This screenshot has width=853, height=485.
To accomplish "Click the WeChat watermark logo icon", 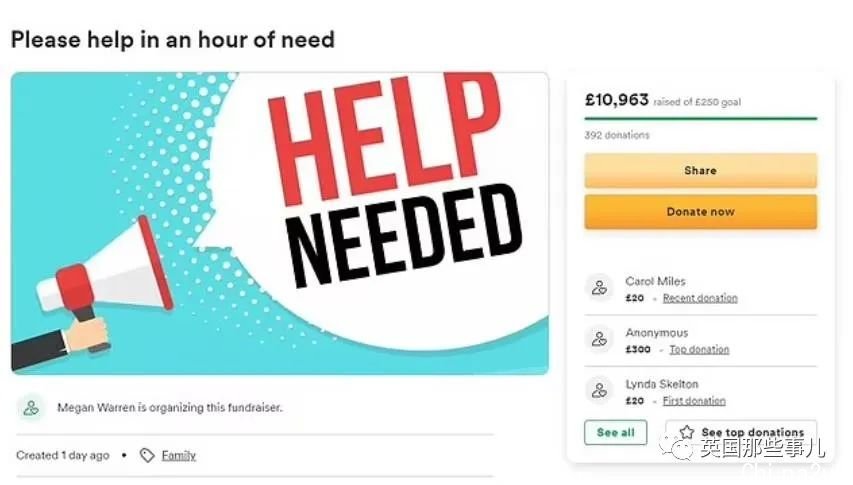I will pyautogui.click(x=676, y=448).
